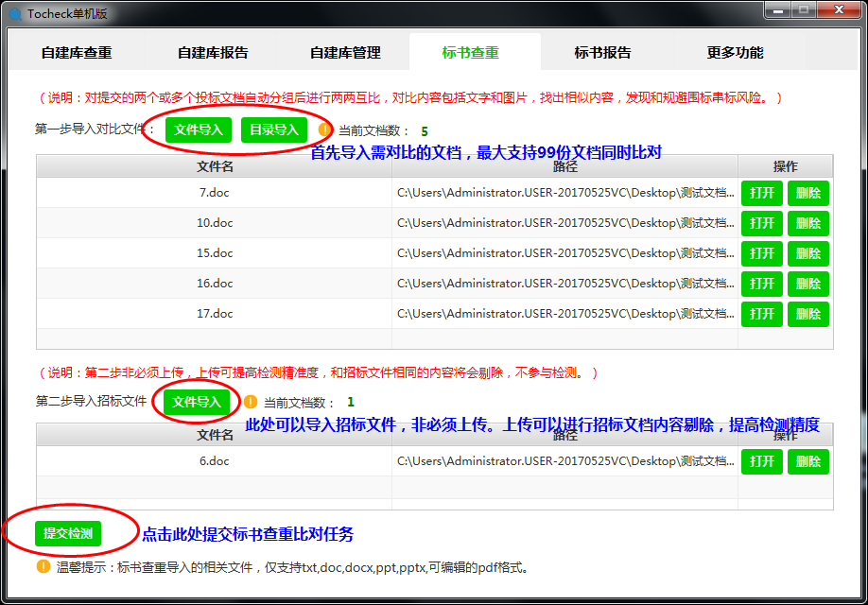Select the 6.doc file name cell
This screenshot has height=605, width=868.
(215, 461)
